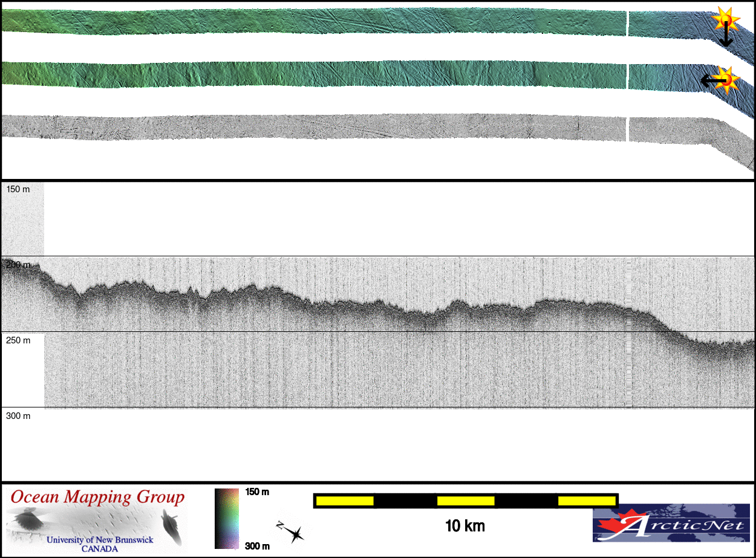Select the 300 m color legend label

pyautogui.click(x=257, y=546)
